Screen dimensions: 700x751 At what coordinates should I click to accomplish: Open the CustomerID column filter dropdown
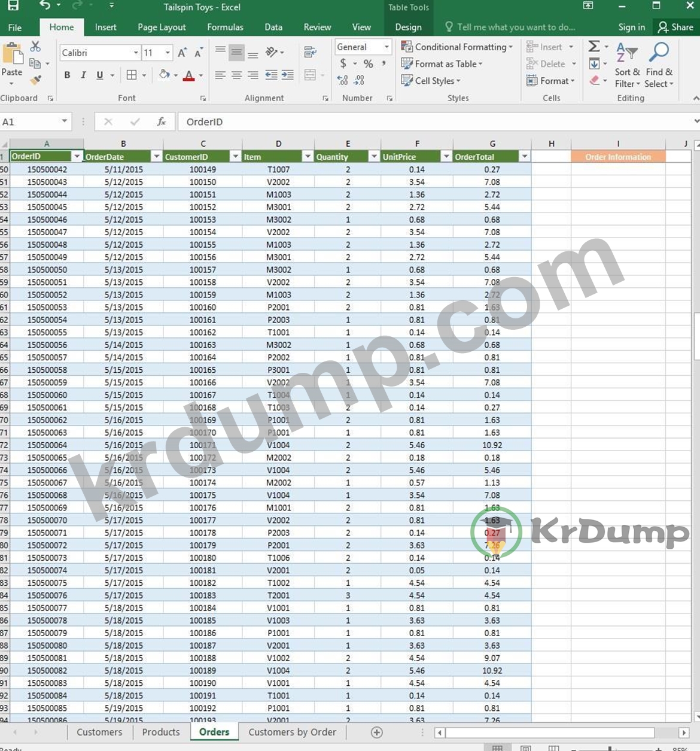235,157
